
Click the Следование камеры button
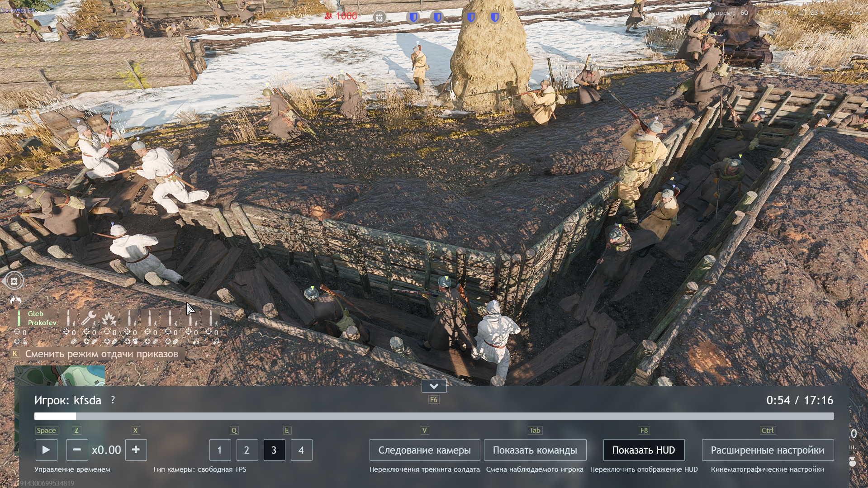click(424, 450)
